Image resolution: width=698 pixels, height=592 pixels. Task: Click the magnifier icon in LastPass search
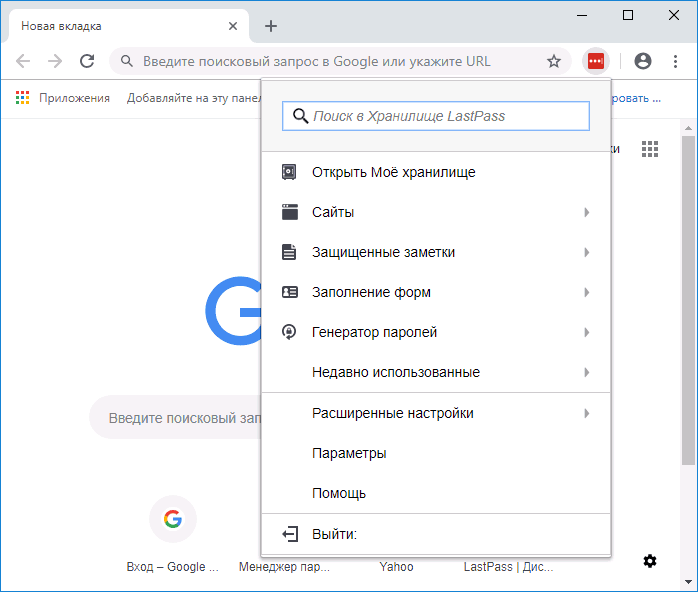click(300, 116)
